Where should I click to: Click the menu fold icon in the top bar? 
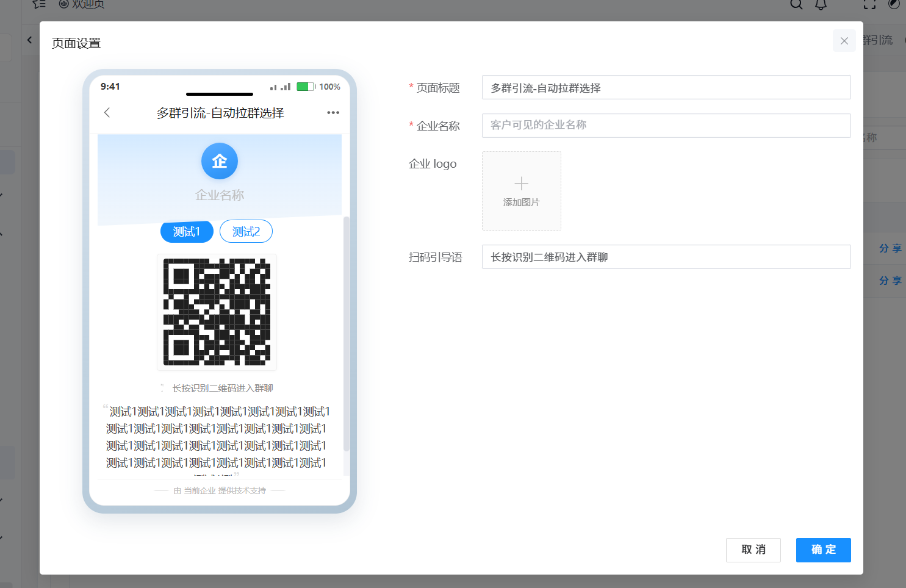tap(39, 4)
